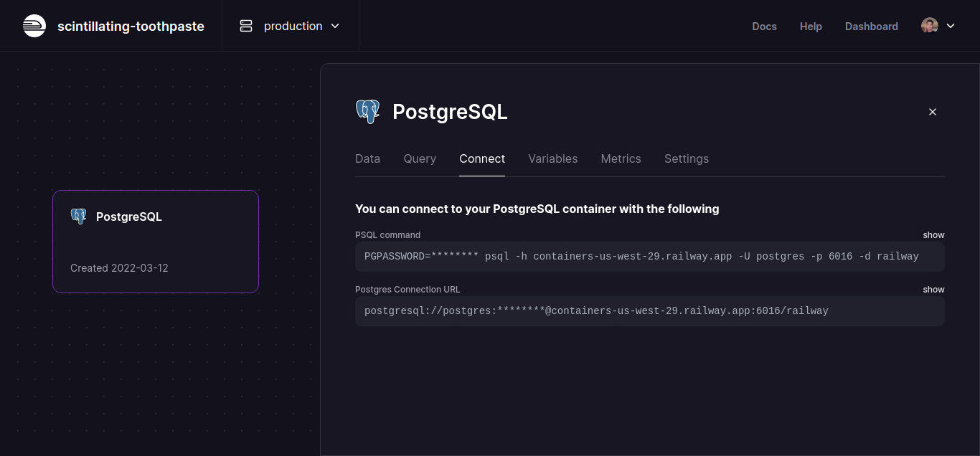
Task: Click the Dashboard link
Action: [x=871, y=26]
